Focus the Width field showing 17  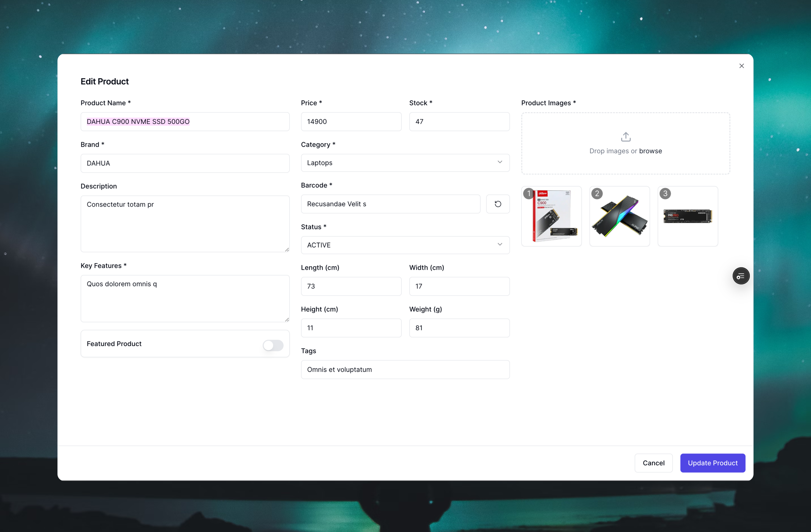pos(459,286)
